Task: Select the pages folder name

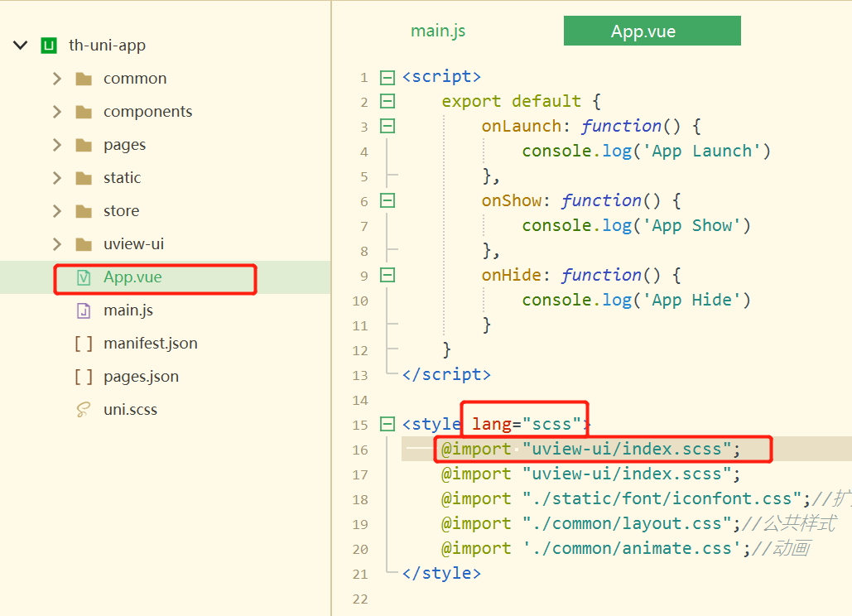Action: (125, 146)
